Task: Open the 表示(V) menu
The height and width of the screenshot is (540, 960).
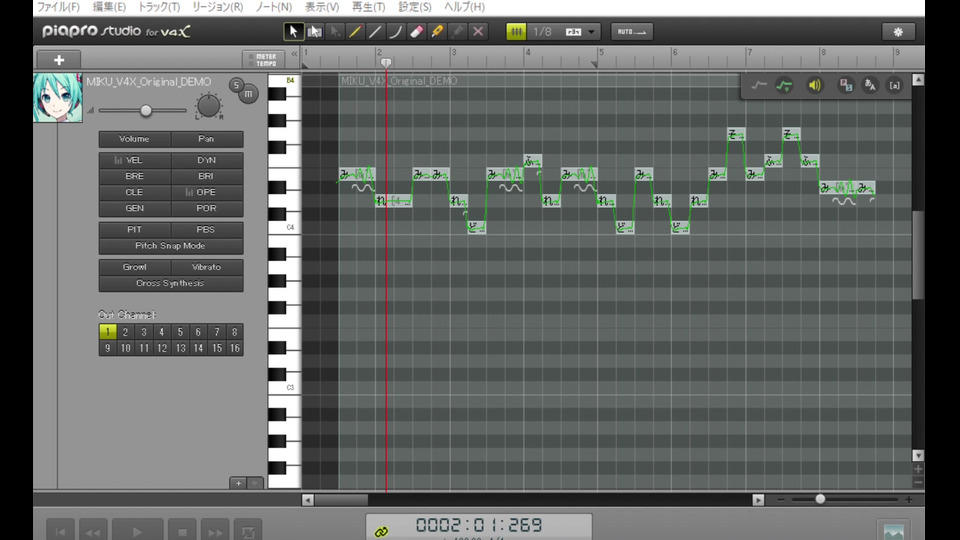Action: point(322,7)
